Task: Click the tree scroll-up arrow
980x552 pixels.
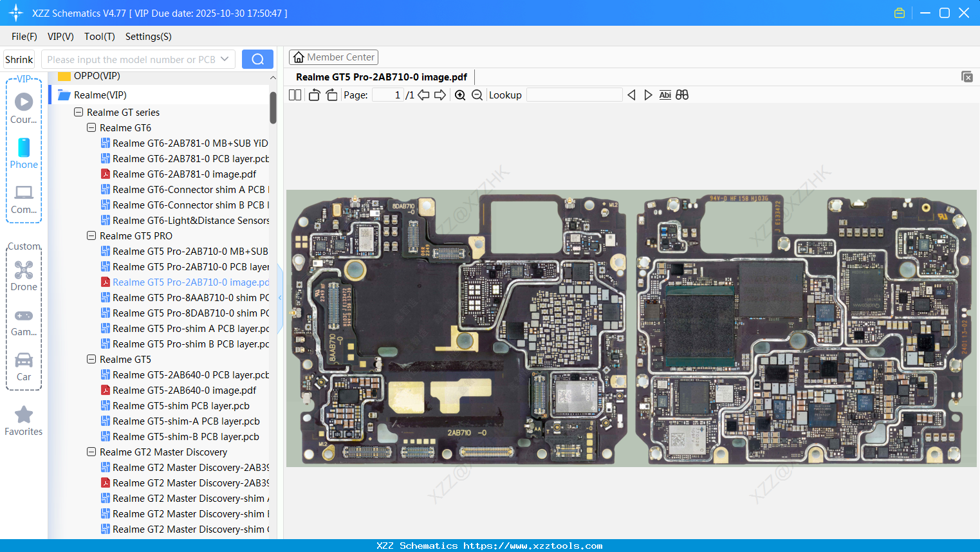Action: pos(273,78)
